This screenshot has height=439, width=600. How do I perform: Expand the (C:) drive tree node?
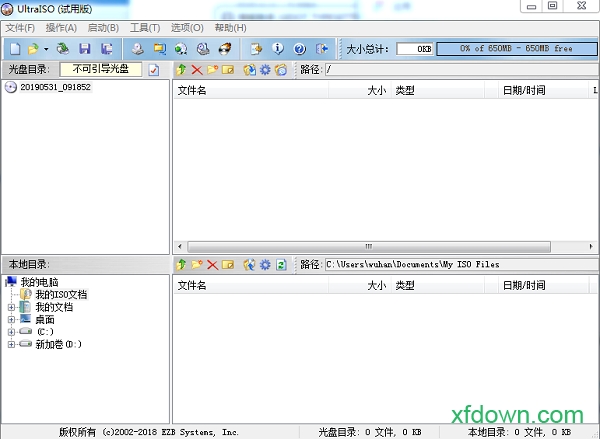tap(11, 331)
